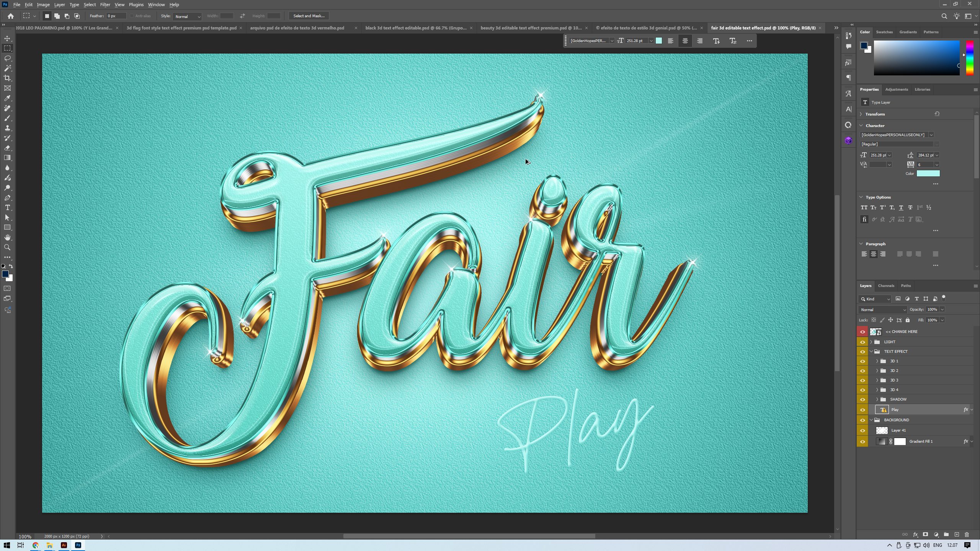
Task: Click the delete layer trash icon
Action: tap(967, 535)
